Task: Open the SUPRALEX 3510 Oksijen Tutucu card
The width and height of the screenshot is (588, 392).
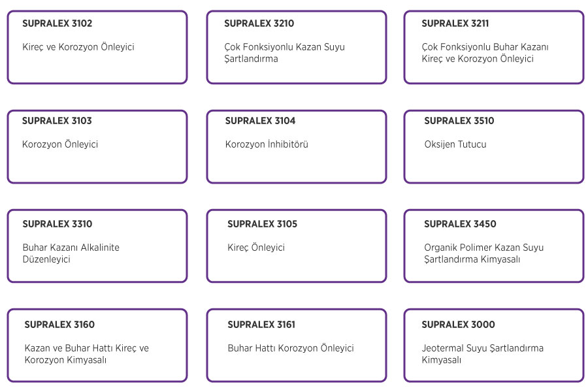Action: 494,146
